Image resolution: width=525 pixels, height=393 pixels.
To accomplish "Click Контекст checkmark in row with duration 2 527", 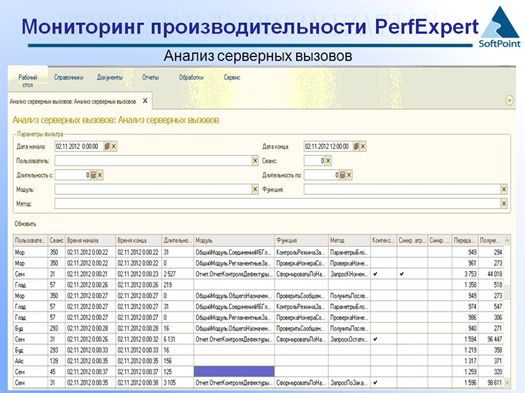I will [x=375, y=274].
